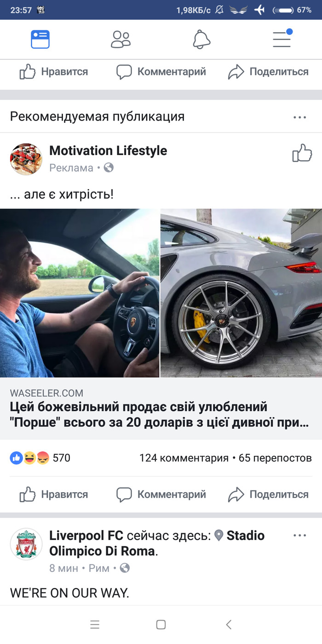Open the Liverpool FC crest avatar
Image resolution: width=322 pixels, height=644 pixels.
(26, 544)
